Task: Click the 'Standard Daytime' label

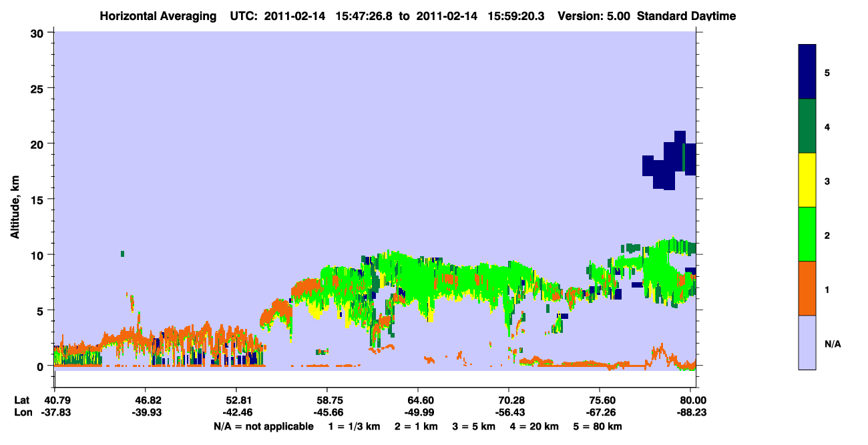Action: click(x=686, y=16)
